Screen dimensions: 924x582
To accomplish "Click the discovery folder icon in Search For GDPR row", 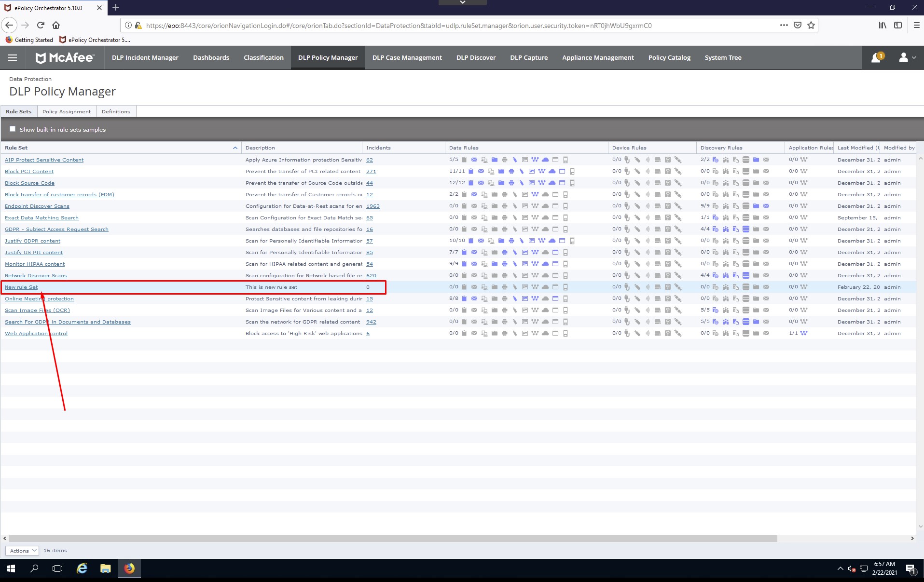I will point(756,322).
